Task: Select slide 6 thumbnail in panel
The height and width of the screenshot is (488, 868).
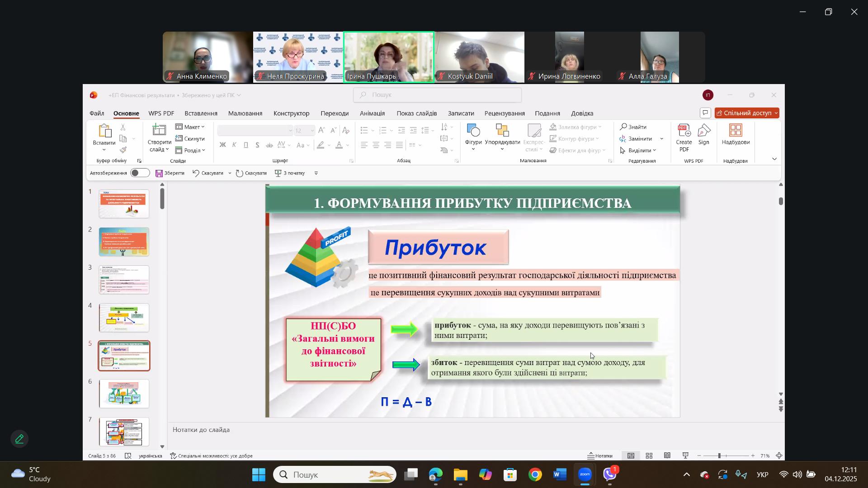Action: coord(124,394)
